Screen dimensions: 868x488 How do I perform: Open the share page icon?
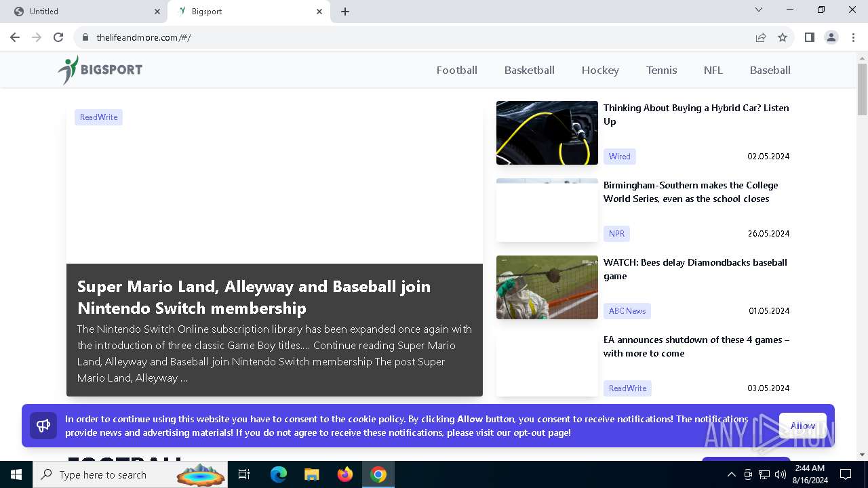[761, 37]
